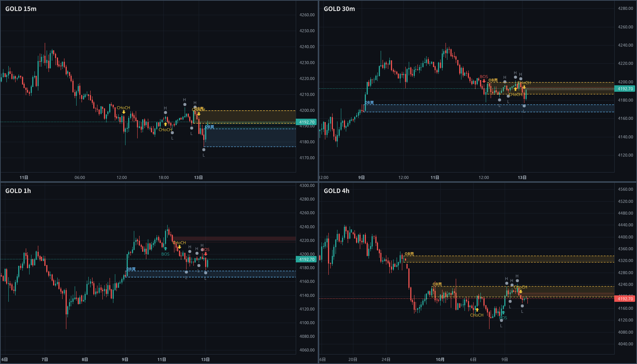Click the 06:00 time axis label
The image size is (637, 364).
click(x=80, y=177)
